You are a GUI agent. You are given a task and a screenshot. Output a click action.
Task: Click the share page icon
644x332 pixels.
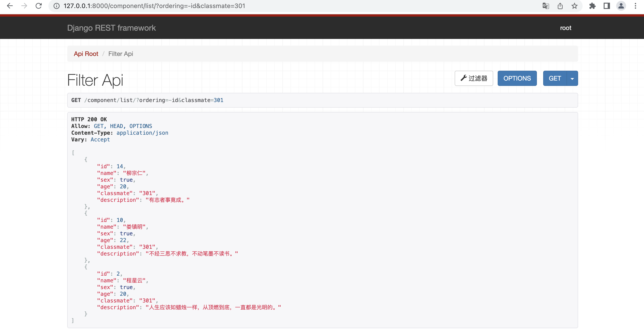click(560, 6)
